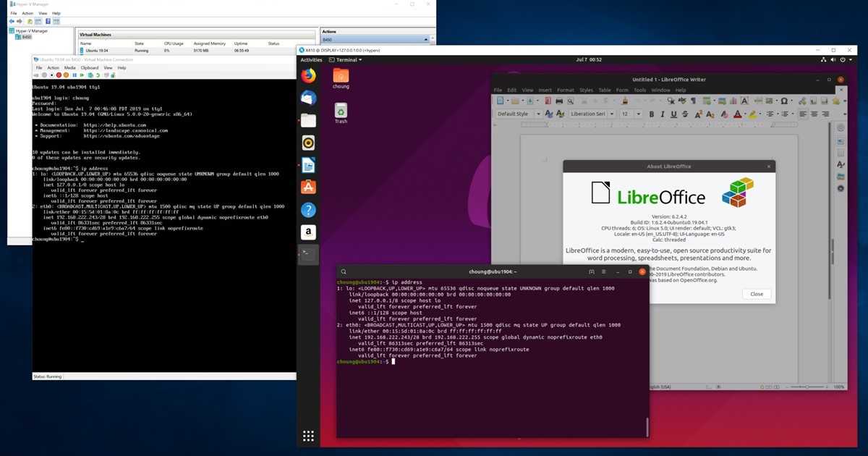
Task: Click the Print icon in Writer
Action: [x=559, y=101]
